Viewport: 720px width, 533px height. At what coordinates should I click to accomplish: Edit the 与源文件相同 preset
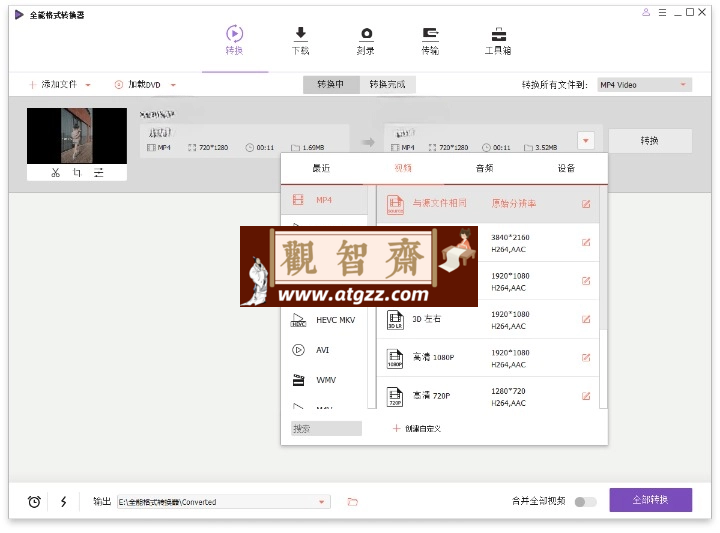pyautogui.click(x=586, y=204)
